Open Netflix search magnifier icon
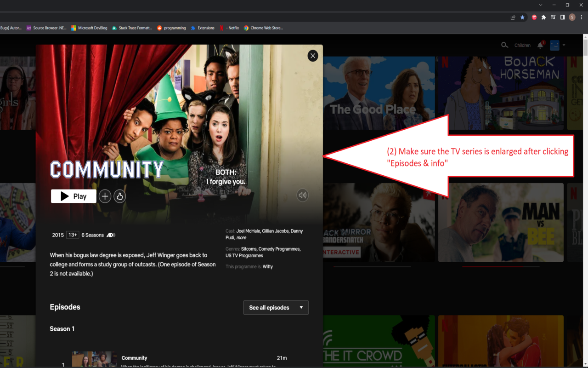The image size is (588, 368). (504, 45)
